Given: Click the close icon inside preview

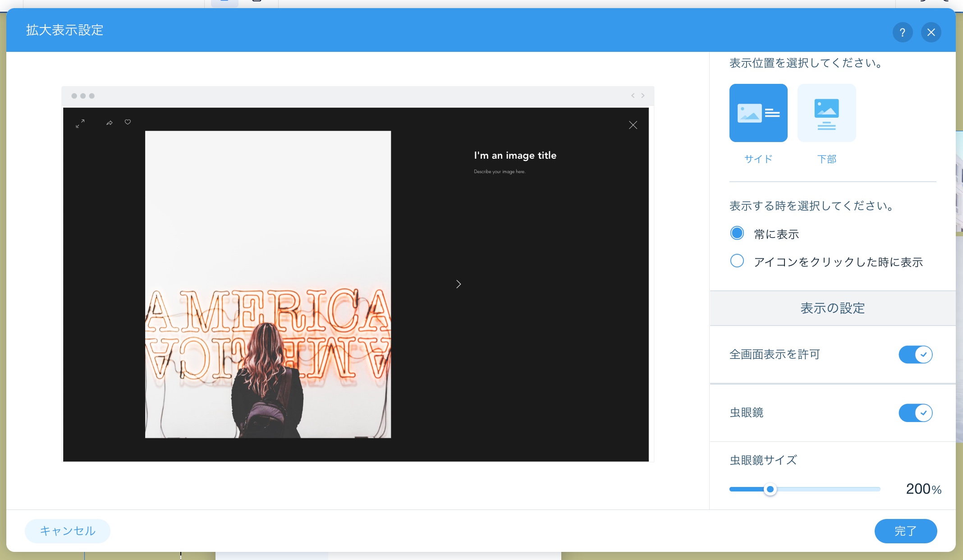Looking at the screenshot, I should click(x=633, y=125).
